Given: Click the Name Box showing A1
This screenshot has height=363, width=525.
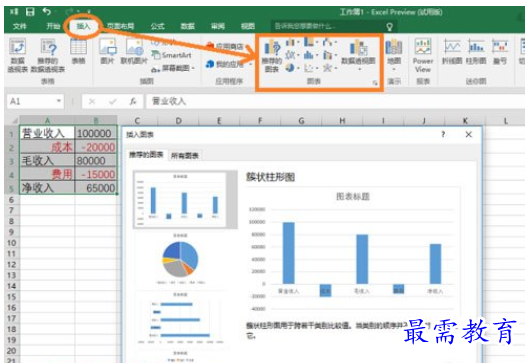Looking at the screenshot, I should tap(35, 101).
